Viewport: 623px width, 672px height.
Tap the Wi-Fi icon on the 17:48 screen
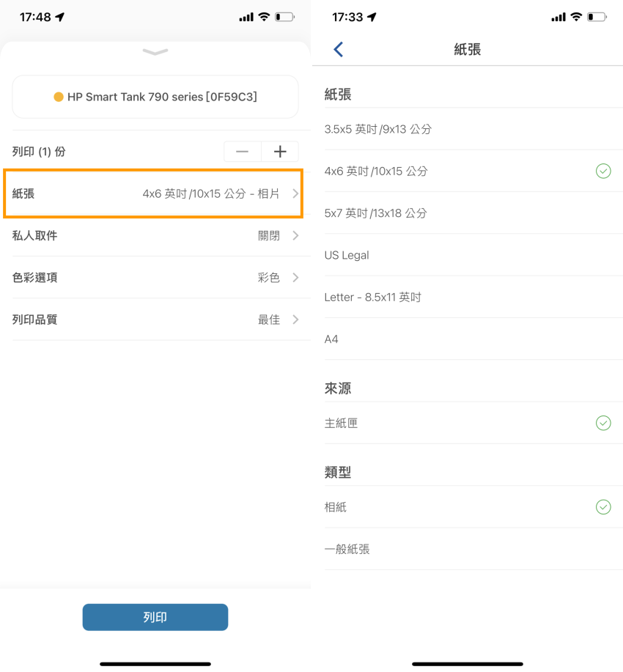(264, 17)
